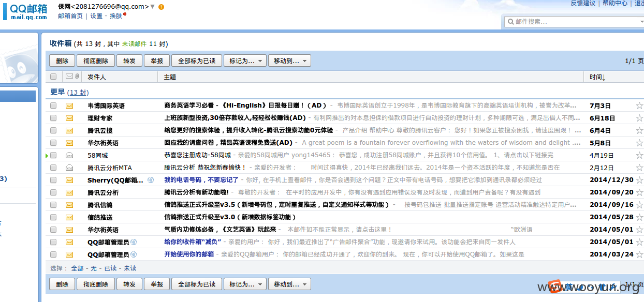Image resolution: width=644 pixels, height=302 pixels.
Task: Click the unread envelope icon on the 韦博国际英语 row
Action: pyautogui.click(x=69, y=105)
